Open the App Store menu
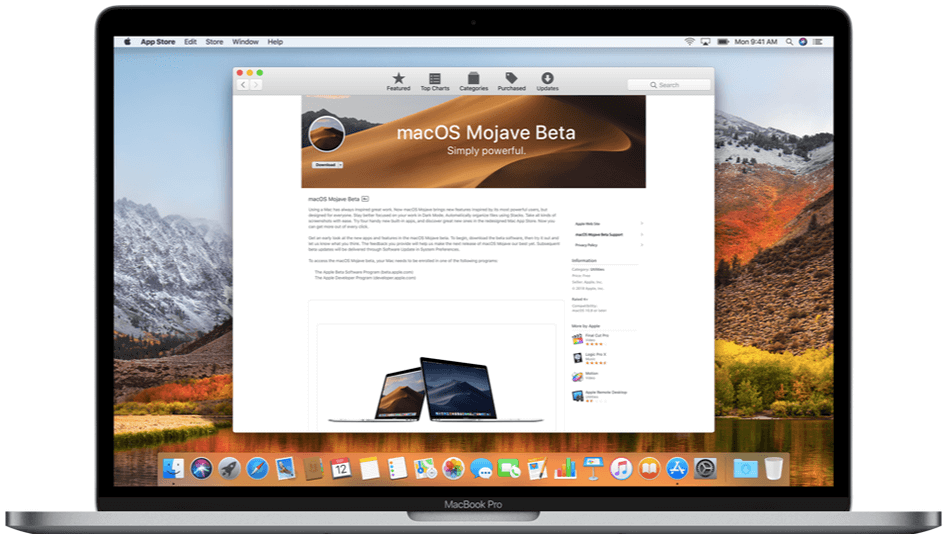Screen dimensions: 950x534 click(x=158, y=42)
